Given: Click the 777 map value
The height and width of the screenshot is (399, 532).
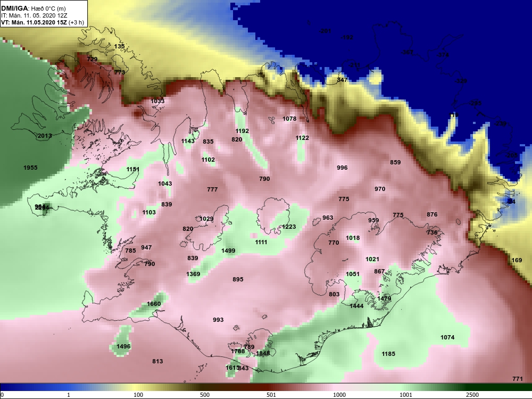Looking at the screenshot, I should coord(212,189).
